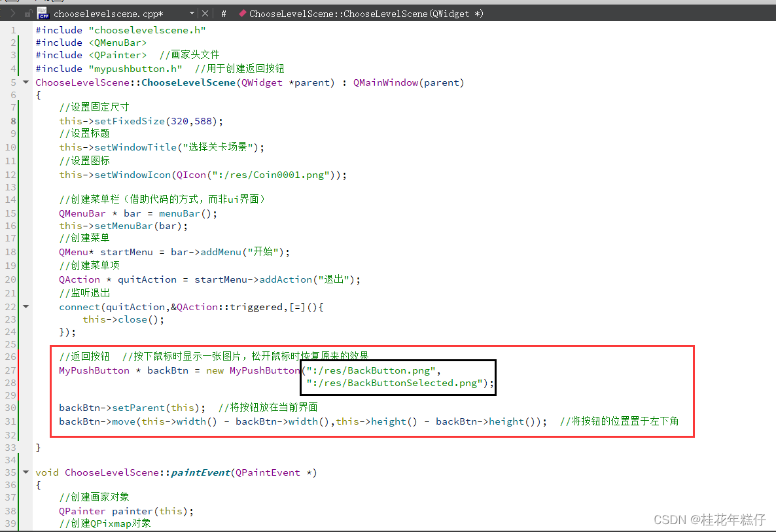The height and width of the screenshot is (532, 776).
Task: Click on <QPainter> include
Action: [x=118, y=55]
